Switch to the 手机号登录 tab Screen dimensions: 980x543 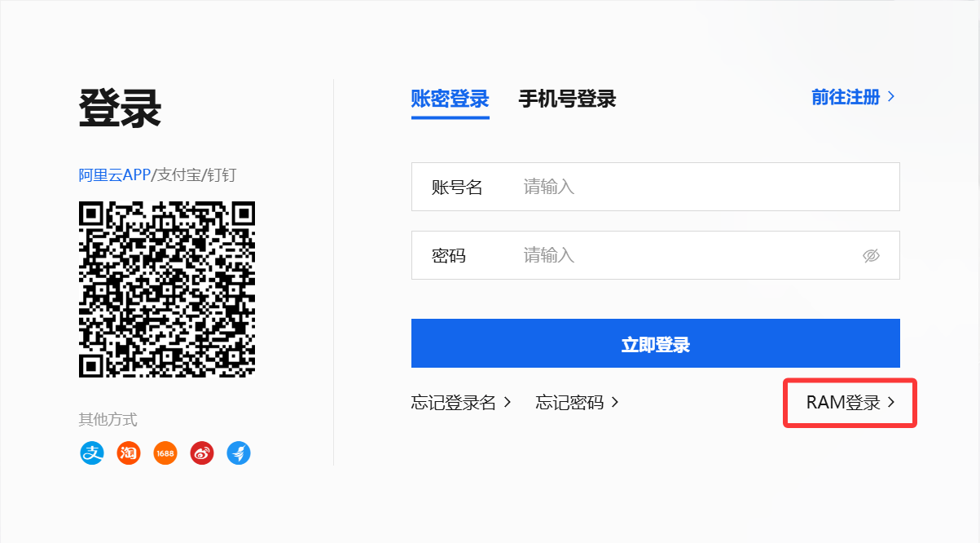(x=567, y=99)
